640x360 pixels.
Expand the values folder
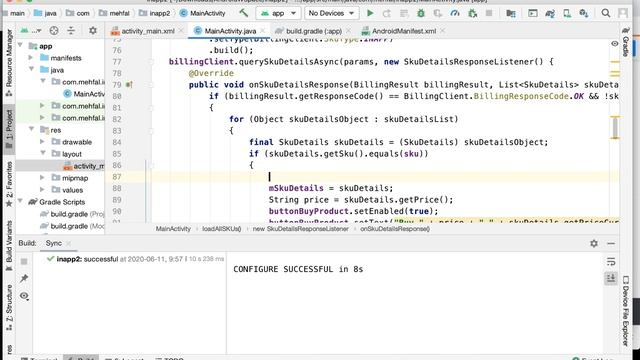click(x=42, y=189)
